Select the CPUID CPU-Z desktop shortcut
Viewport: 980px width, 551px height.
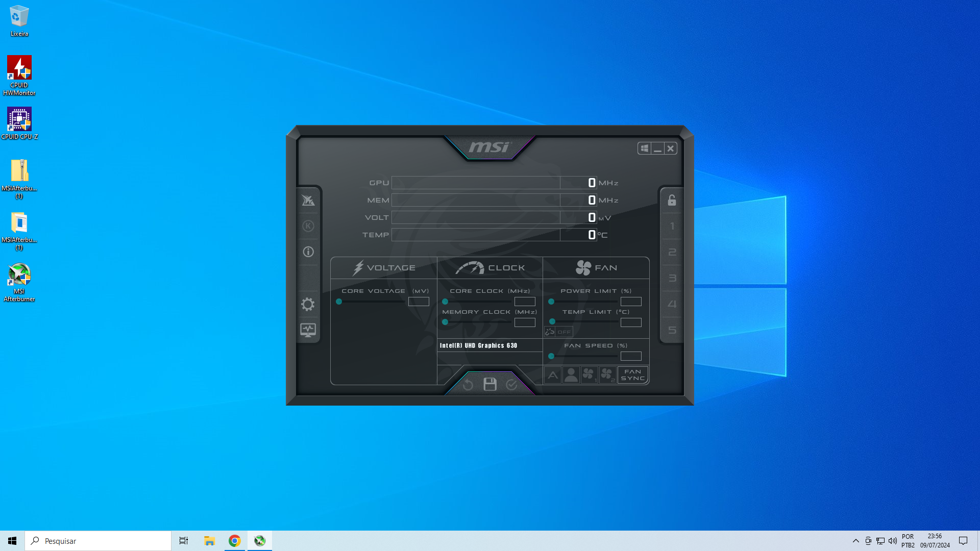pyautogui.click(x=19, y=123)
